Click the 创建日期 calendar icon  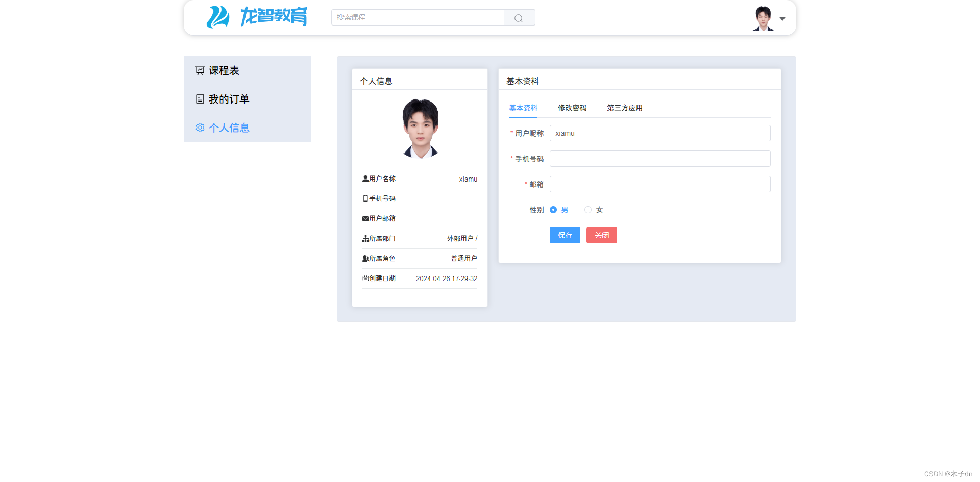coord(365,278)
